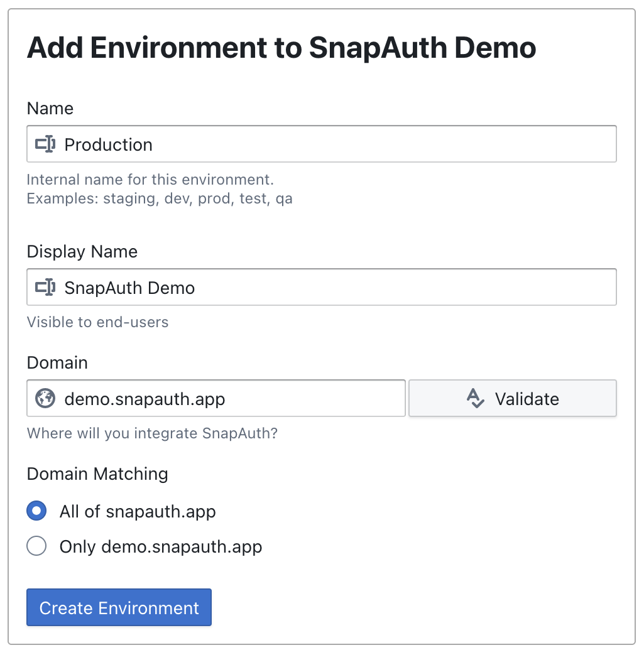Image resolution: width=644 pixels, height=655 pixels.
Task: Click the 'Domain' field label
Action: [x=57, y=362]
